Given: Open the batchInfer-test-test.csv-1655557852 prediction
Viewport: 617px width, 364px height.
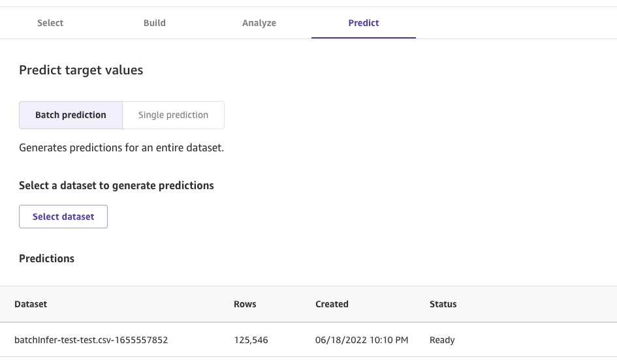Looking at the screenshot, I should pos(91,340).
